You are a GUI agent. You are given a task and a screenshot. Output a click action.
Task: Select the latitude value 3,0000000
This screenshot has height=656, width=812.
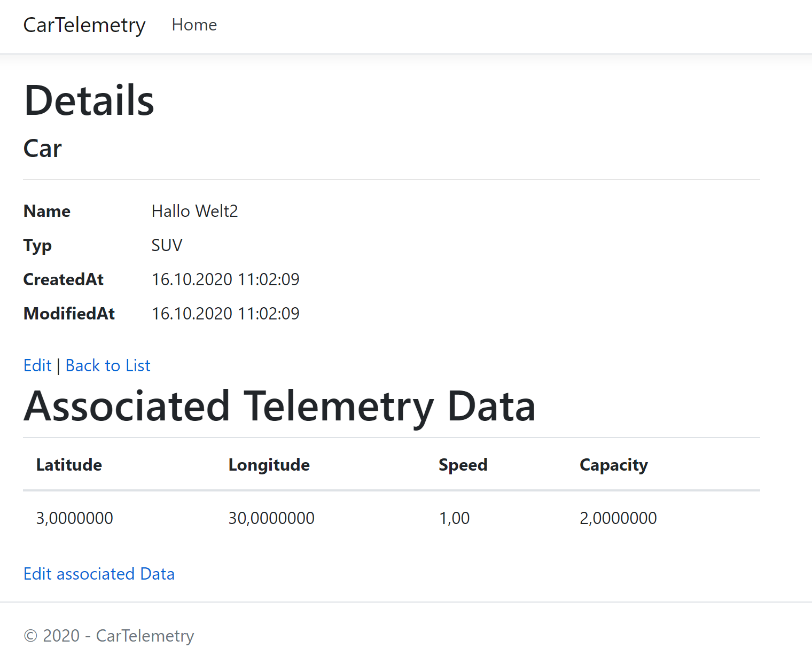[x=74, y=518]
